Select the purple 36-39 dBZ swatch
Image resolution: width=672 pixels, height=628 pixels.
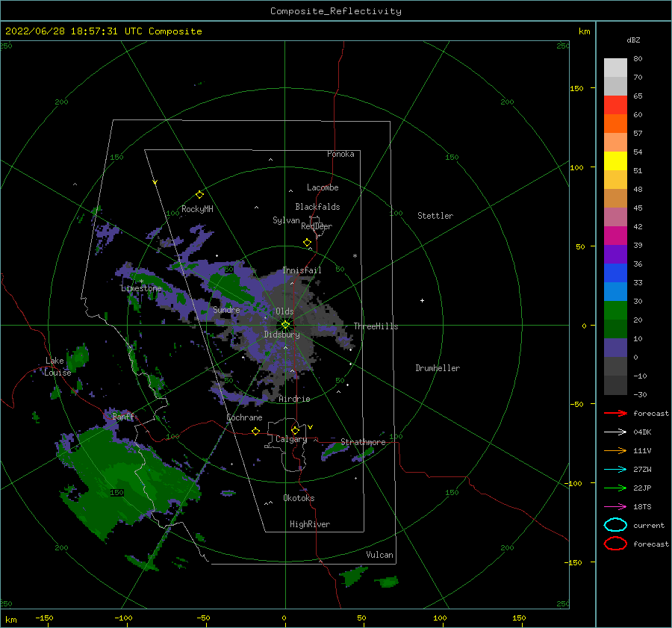point(615,254)
